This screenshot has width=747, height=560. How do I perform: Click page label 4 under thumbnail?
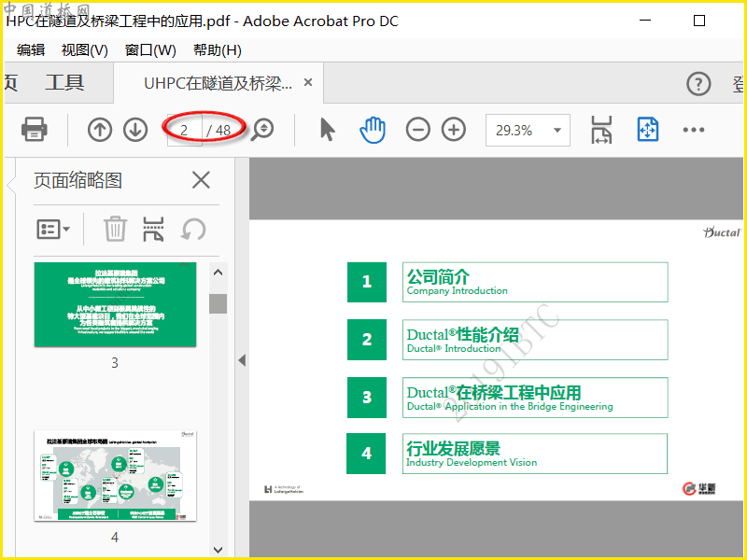[115, 538]
